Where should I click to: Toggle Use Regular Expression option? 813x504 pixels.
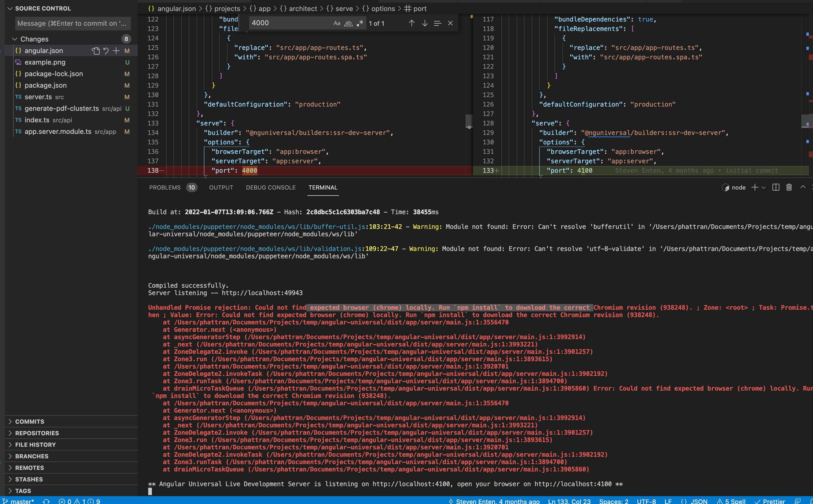[360, 23]
